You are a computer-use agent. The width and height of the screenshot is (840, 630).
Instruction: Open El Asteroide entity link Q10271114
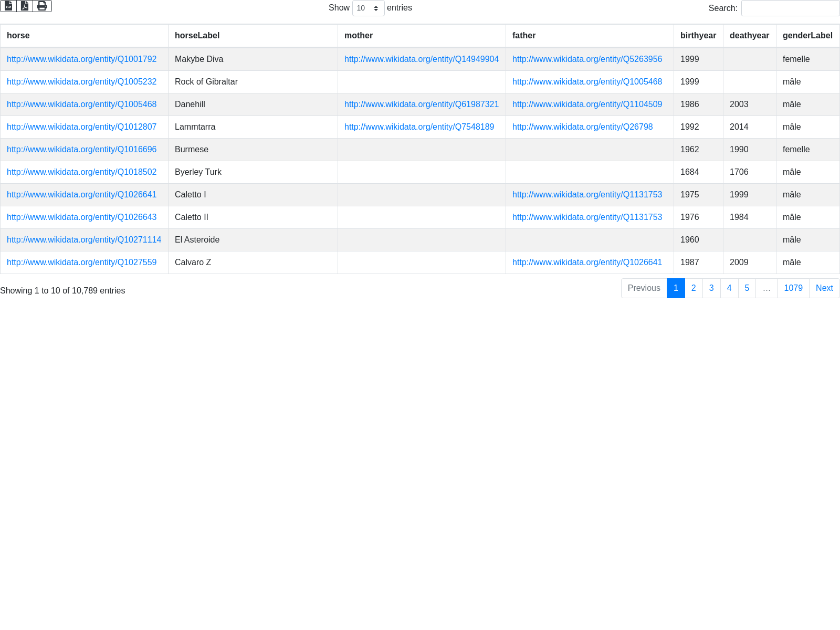point(84,240)
